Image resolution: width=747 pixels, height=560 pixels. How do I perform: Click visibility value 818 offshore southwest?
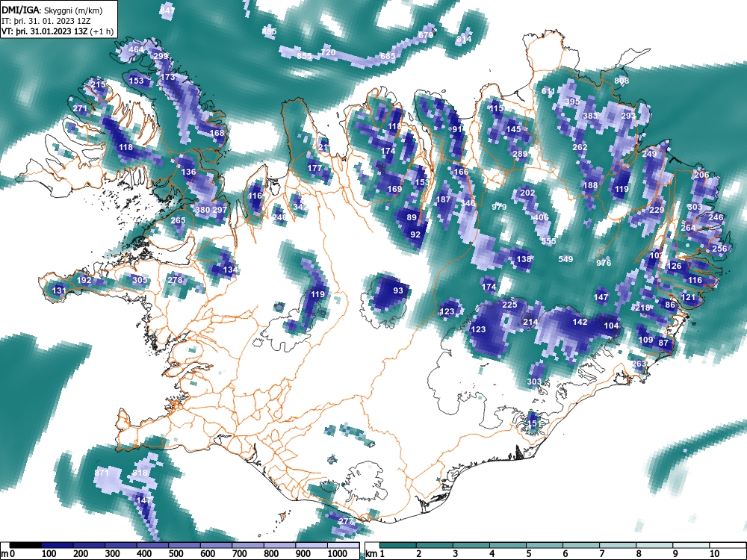click(x=140, y=473)
